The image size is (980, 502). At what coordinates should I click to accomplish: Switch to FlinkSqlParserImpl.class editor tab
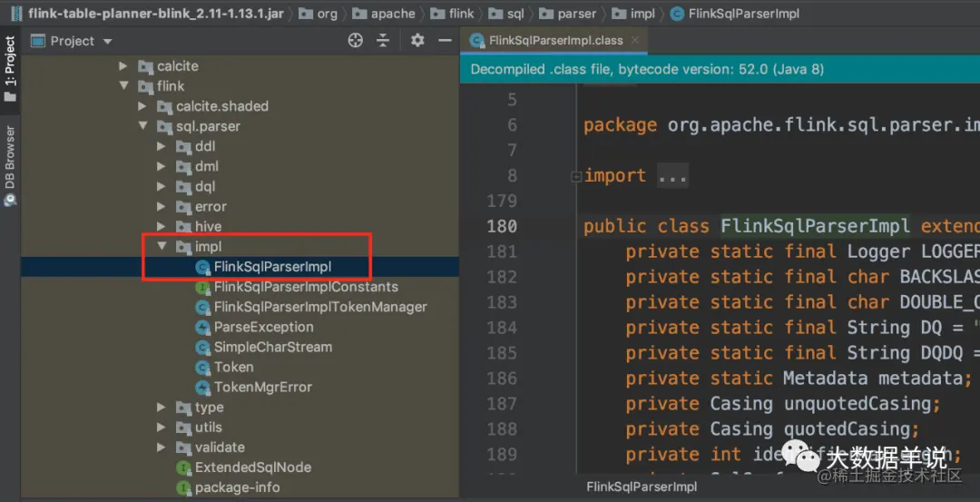[555, 41]
